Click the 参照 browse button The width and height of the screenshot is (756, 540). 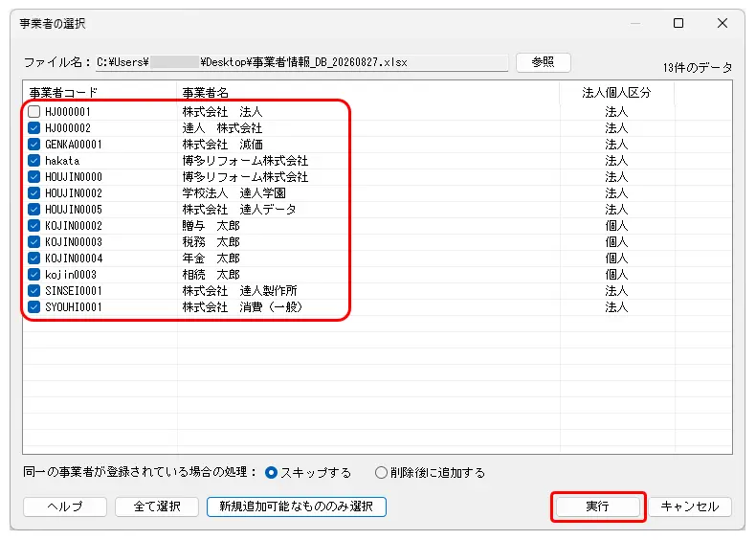pos(544,62)
